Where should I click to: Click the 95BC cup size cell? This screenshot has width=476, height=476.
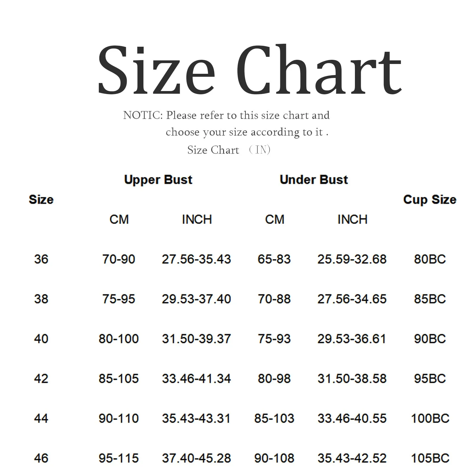430,379
